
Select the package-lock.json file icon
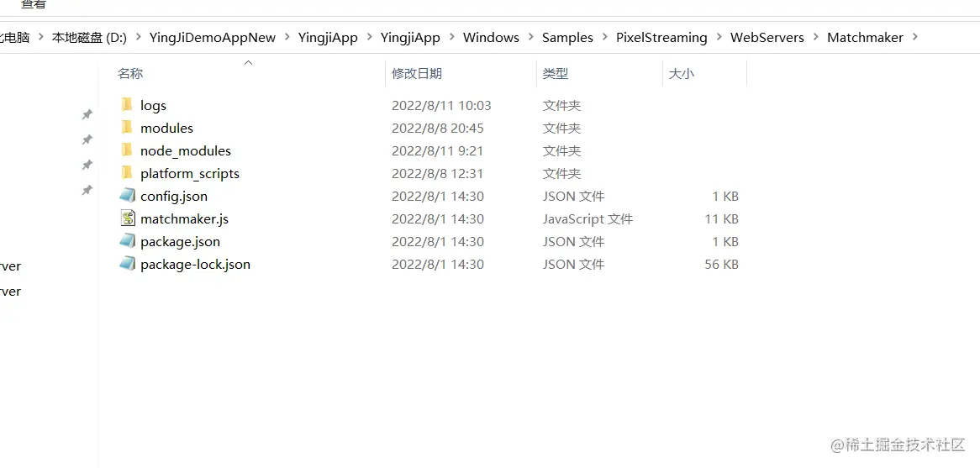click(x=127, y=264)
